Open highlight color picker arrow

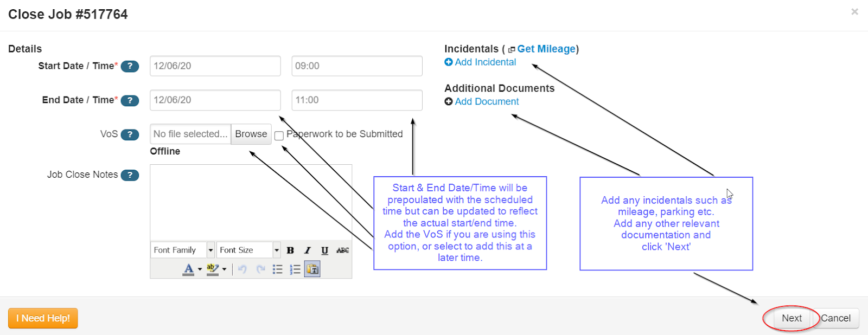click(224, 269)
